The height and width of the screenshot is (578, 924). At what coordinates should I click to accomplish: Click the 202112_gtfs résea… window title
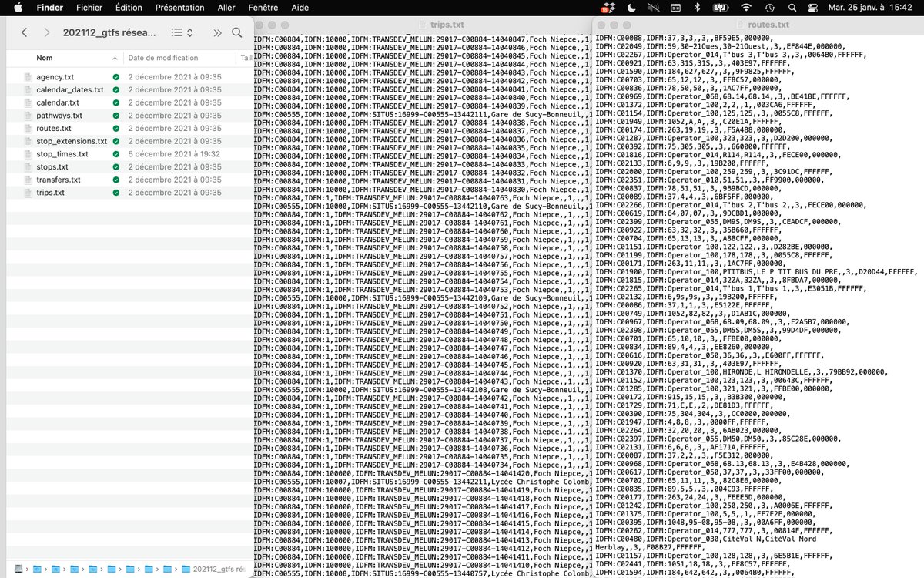click(109, 33)
